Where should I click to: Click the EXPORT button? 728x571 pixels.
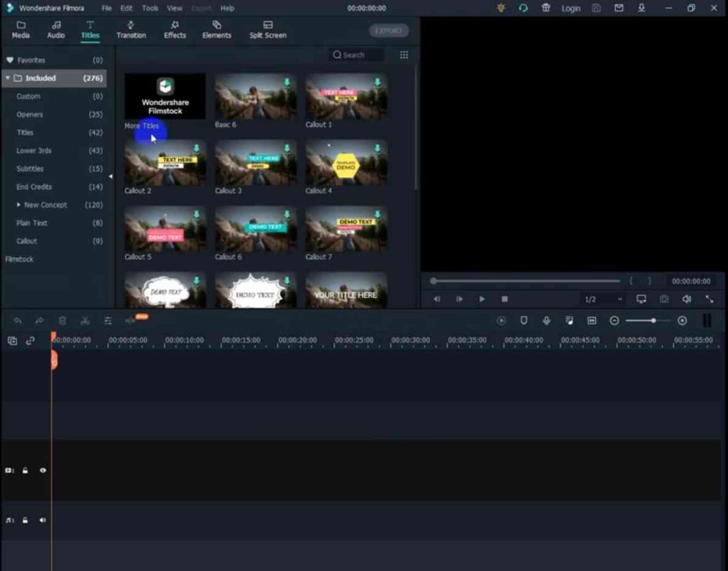(389, 31)
